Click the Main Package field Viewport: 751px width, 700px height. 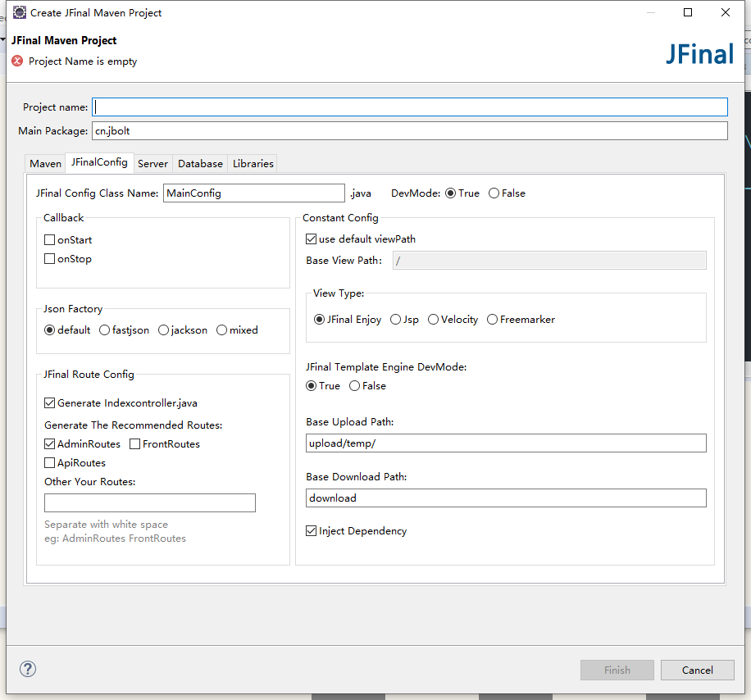(410, 130)
